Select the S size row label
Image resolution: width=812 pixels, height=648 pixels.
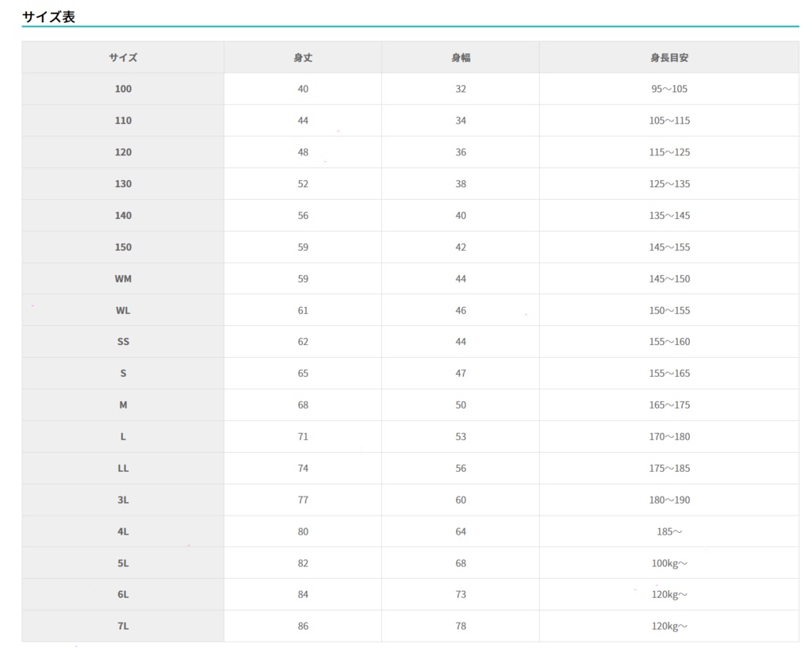point(123,374)
